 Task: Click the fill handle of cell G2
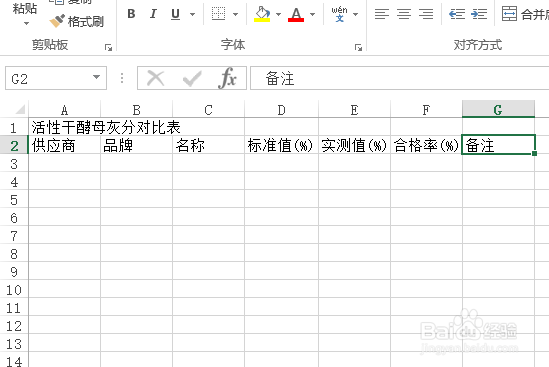534,153
